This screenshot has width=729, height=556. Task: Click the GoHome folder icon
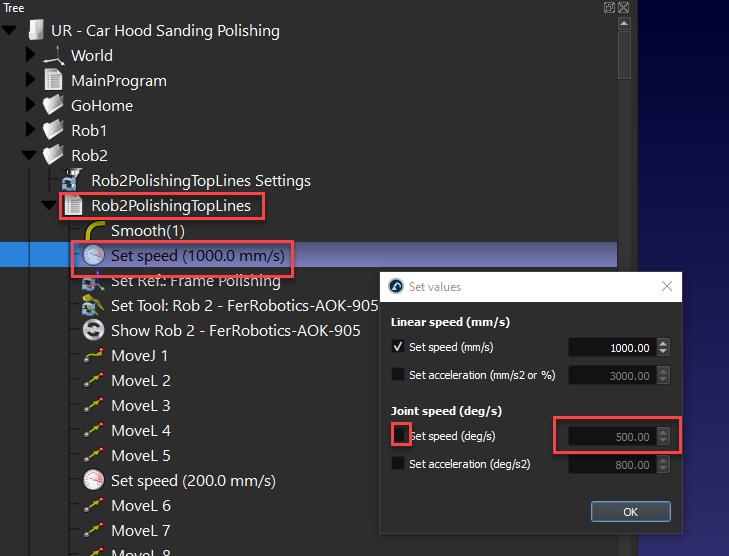53,105
